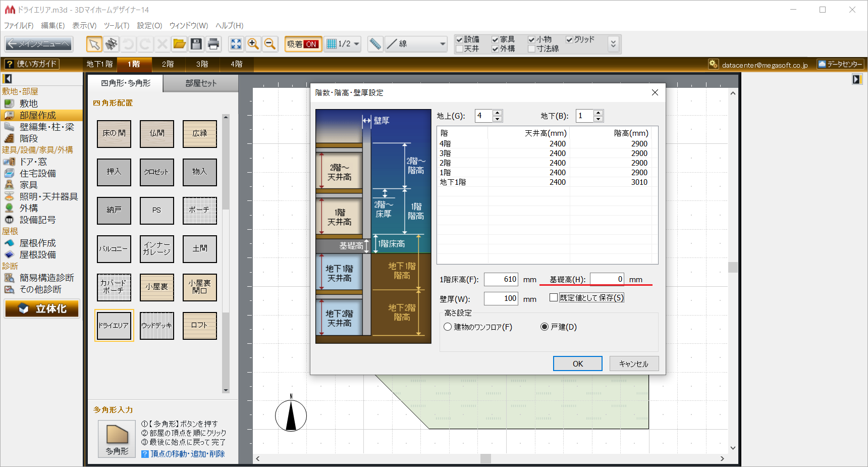Uncheck the グリッド checkbox

[x=569, y=39]
